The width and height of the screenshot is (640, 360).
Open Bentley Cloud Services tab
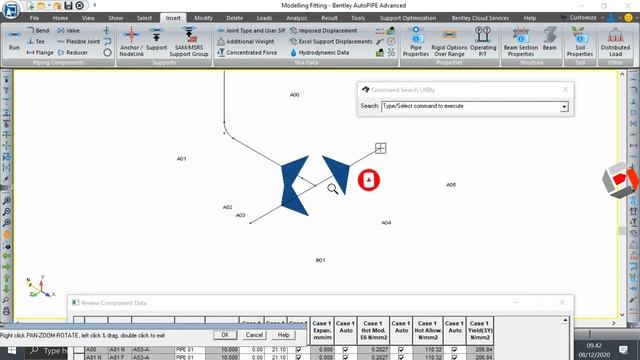click(x=480, y=18)
